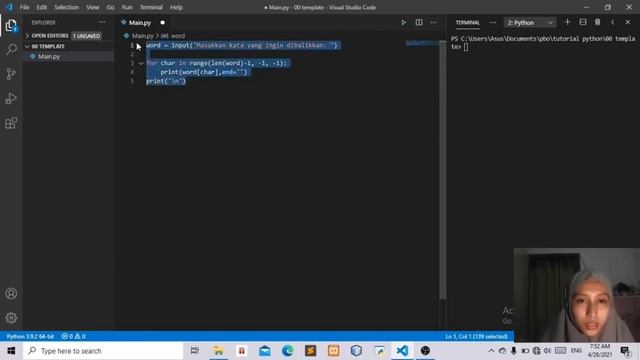
Task: Open the Selection menu
Action: [x=67, y=7]
